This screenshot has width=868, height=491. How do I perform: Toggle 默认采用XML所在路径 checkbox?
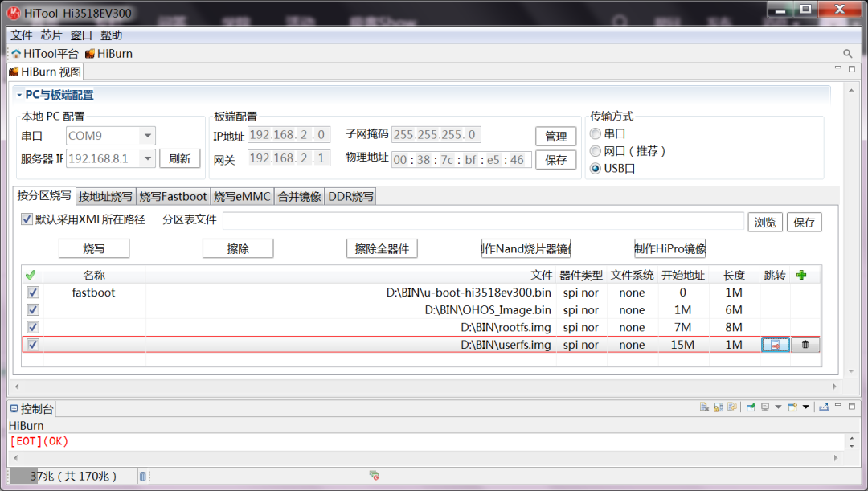(x=27, y=219)
